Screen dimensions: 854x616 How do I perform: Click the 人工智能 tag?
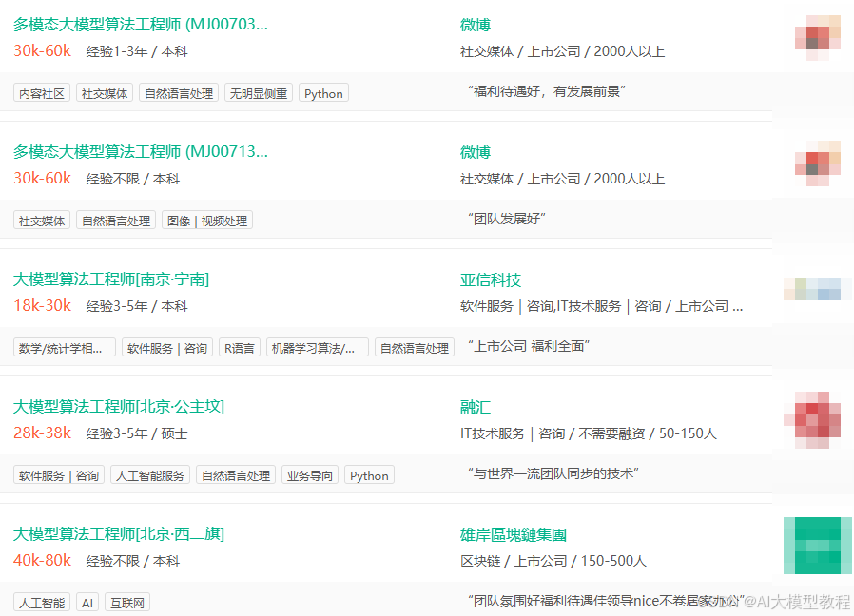[x=42, y=603]
